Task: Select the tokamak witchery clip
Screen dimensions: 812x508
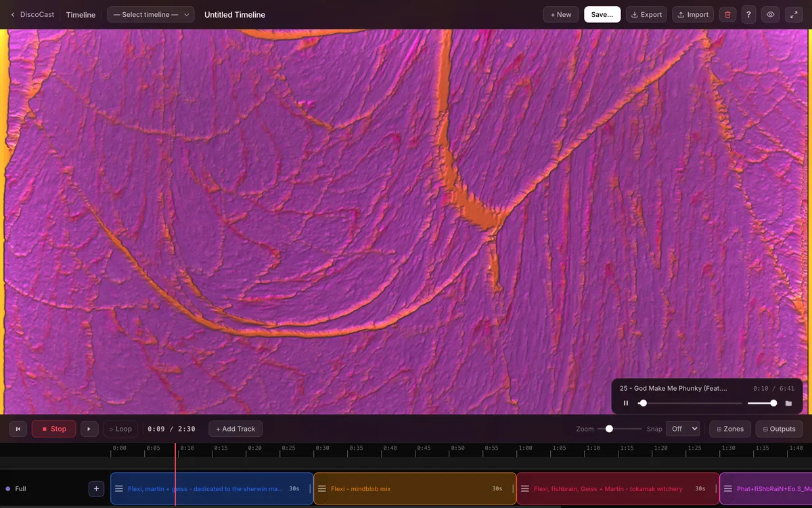Action: pos(618,488)
